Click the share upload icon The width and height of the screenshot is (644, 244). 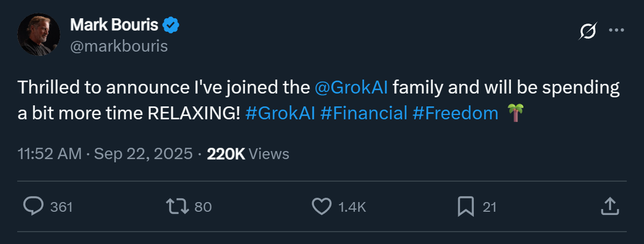click(x=608, y=206)
